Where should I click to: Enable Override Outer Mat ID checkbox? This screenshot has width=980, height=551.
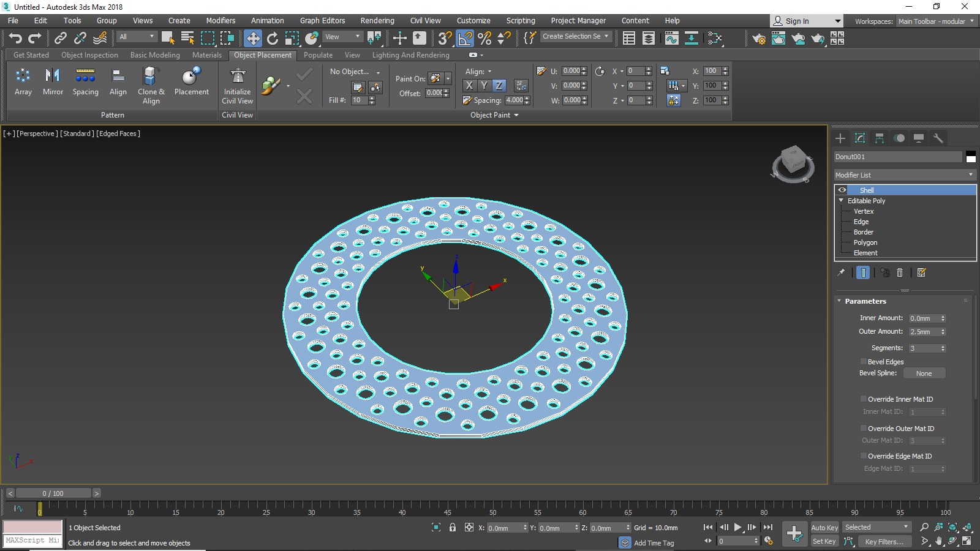(864, 429)
